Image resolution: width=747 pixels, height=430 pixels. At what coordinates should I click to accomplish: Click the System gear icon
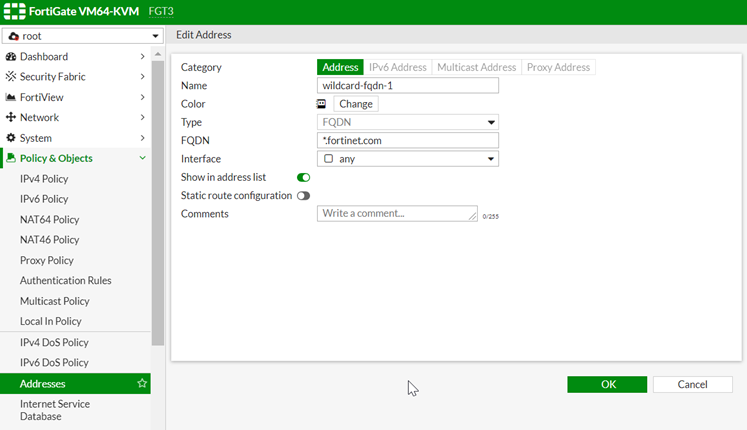point(10,138)
